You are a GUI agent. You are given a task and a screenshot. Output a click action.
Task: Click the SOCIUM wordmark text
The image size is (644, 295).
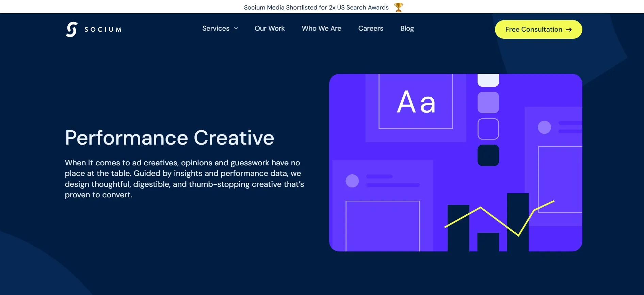pyautogui.click(x=103, y=30)
